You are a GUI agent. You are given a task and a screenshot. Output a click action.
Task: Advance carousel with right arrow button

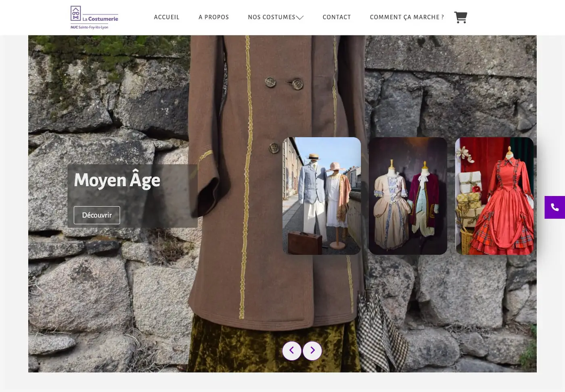point(312,350)
